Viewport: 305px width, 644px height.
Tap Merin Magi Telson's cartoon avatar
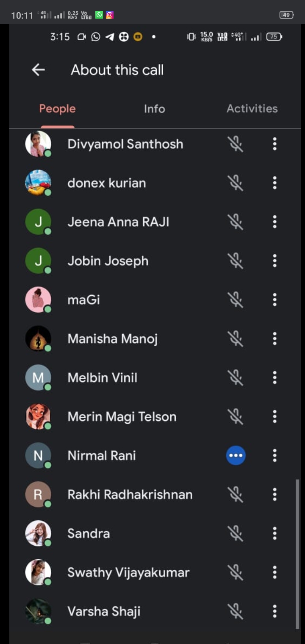point(38,417)
